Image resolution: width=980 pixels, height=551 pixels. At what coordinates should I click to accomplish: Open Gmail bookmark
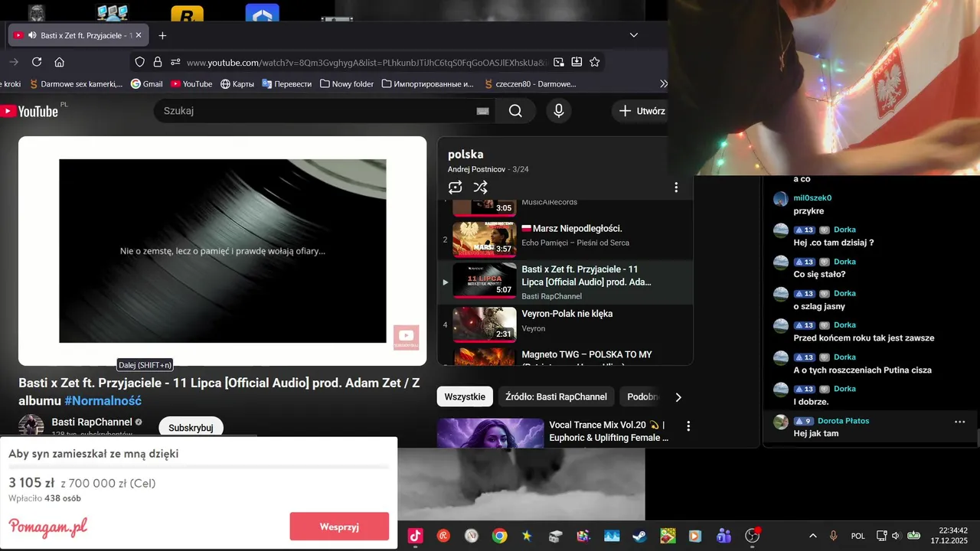pyautogui.click(x=147, y=84)
